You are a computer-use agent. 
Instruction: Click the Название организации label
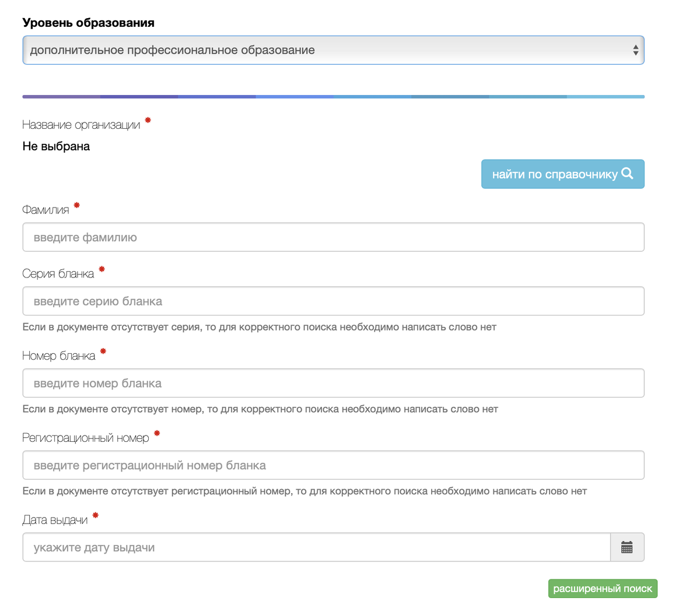(x=81, y=125)
